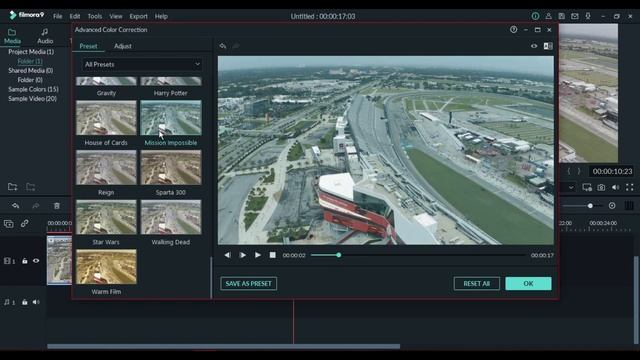Open the Tools menu
The height and width of the screenshot is (360, 640).
pos(95,16)
